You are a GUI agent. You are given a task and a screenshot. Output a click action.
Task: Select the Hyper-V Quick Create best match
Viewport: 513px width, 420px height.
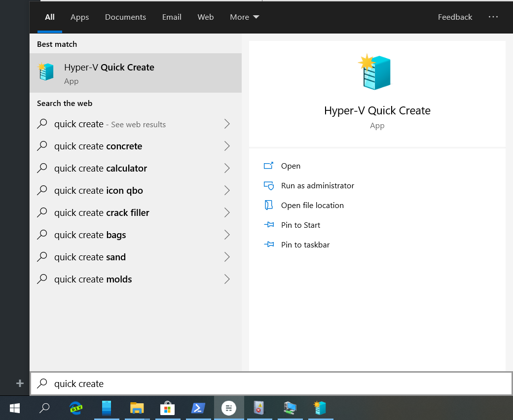(x=136, y=73)
